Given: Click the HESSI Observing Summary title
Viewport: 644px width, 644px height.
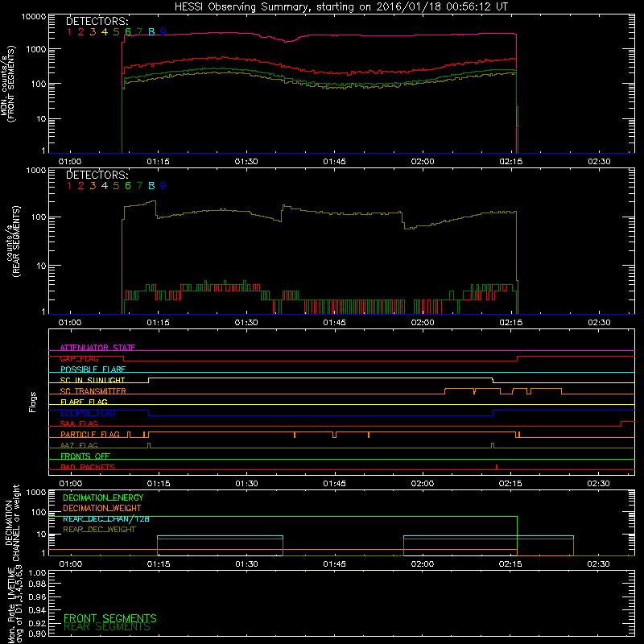Looking at the screenshot, I should click(x=341, y=6).
